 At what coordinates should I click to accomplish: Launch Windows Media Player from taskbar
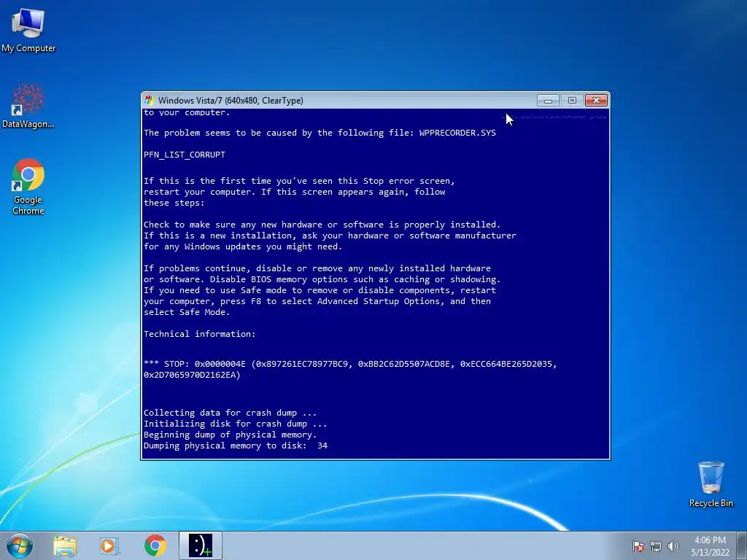[x=109, y=545]
